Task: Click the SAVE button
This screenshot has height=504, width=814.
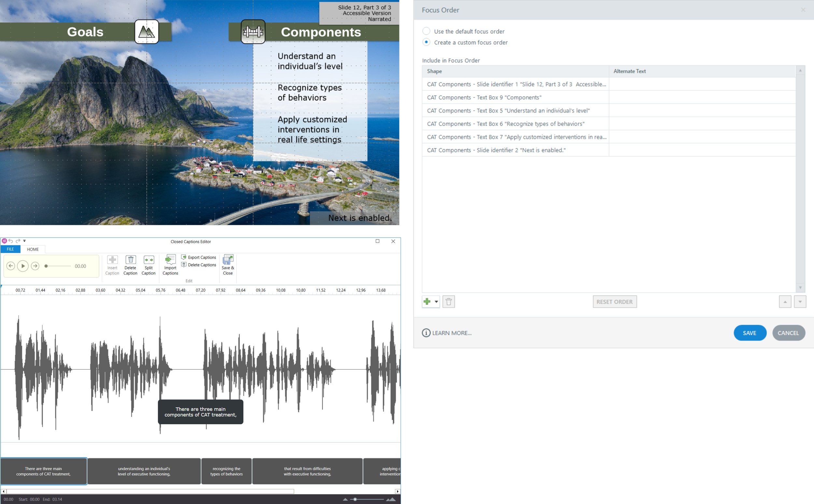Action: coord(749,333)
